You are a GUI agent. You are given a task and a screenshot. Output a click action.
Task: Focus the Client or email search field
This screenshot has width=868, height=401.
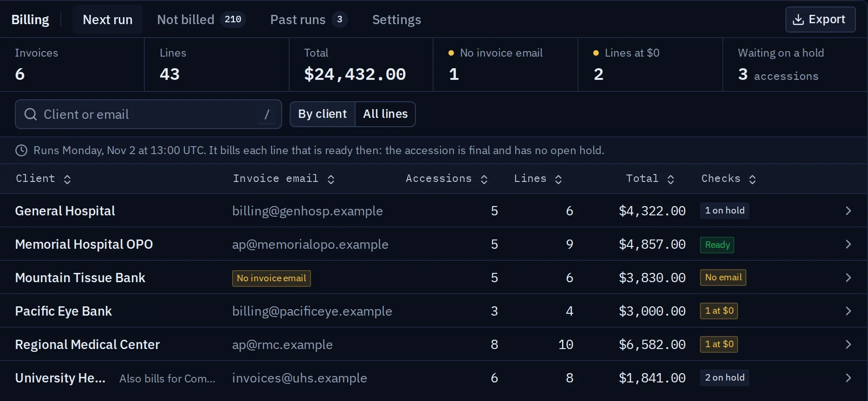pos(149,114)
